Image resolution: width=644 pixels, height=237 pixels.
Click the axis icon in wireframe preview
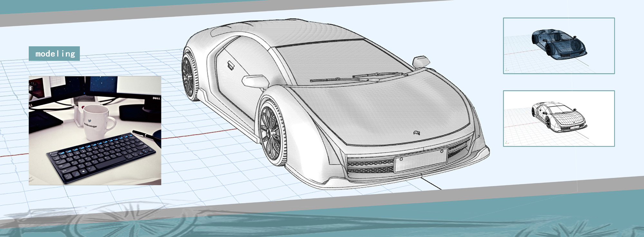coord(507,142)
